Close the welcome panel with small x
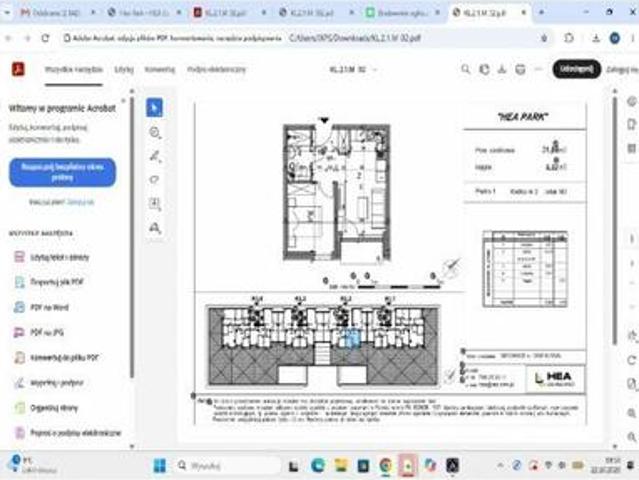Screen dimensions: 639x480 coord(123,101)
